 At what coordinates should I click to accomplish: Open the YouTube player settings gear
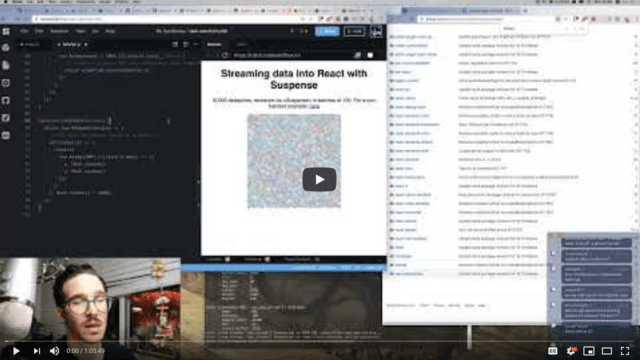[571, 351]
